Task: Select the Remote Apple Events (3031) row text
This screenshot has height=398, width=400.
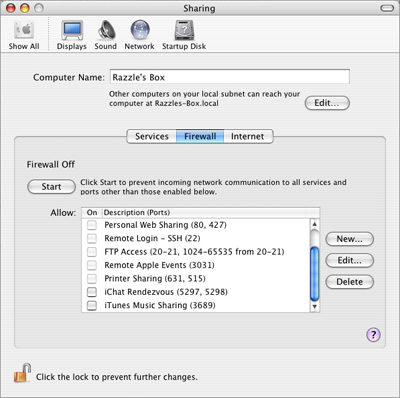Action: click(x=159, y=265)
